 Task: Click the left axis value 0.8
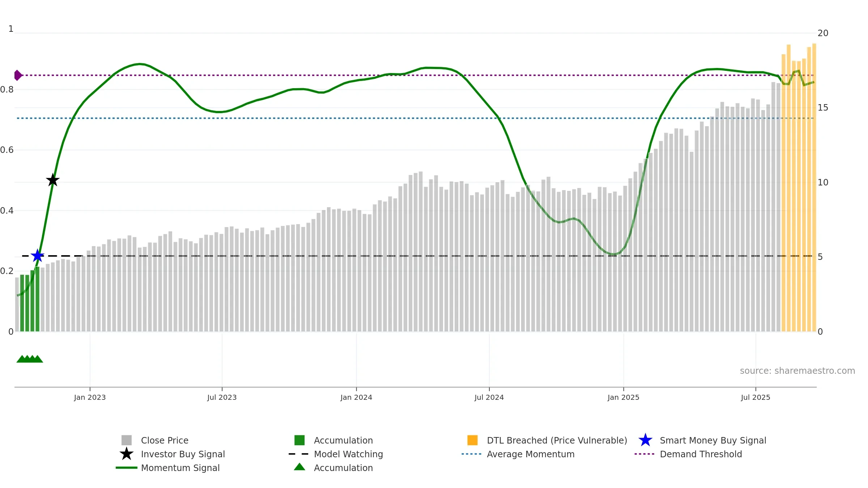pos(7,90)
